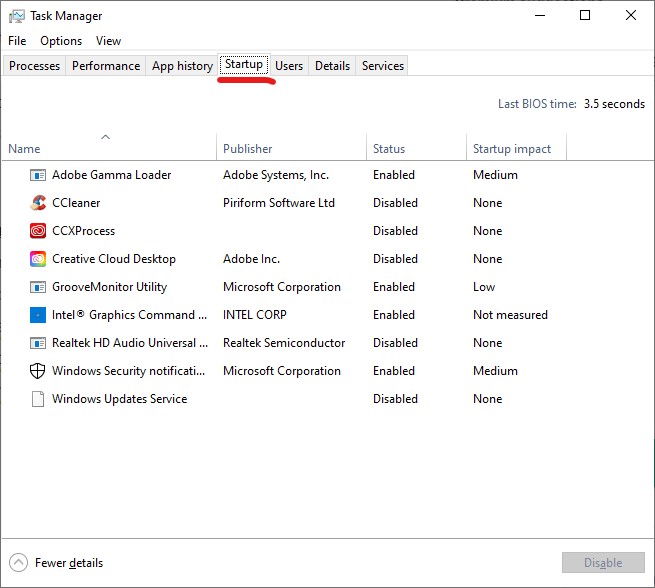Click publisher Adobe Systems, Inc.
Image resolution: width=655 pixels, height=588 pixels.
276,175
